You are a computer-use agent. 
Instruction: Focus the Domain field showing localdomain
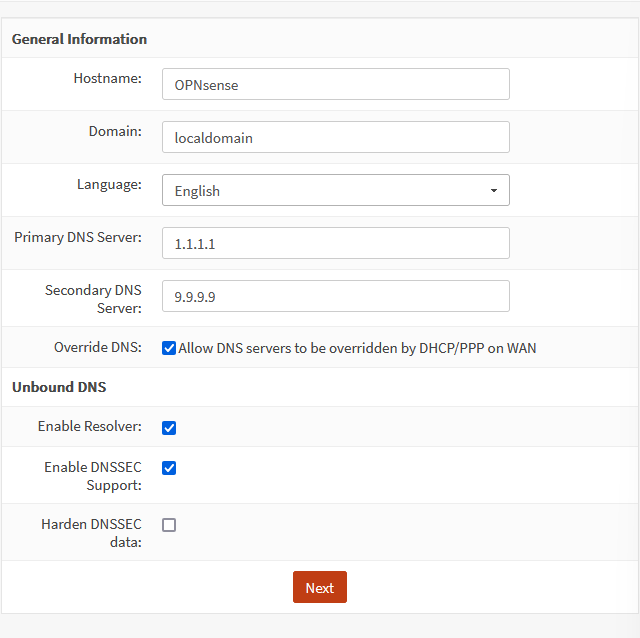[335, 137]
